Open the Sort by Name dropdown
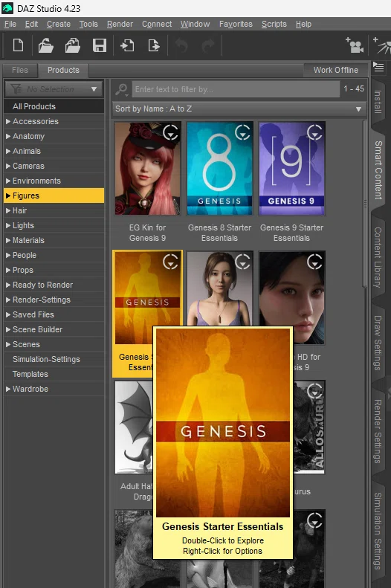This screenshot has width=391, height=588. (239, 109)
